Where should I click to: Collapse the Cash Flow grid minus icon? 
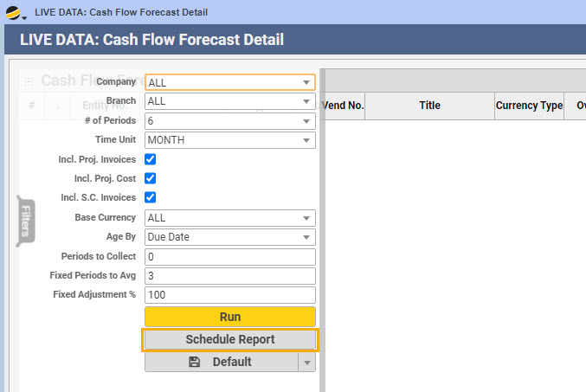pos(29,81)
